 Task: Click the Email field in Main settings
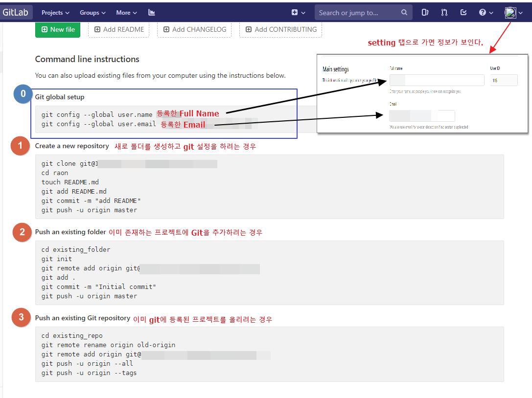[422, 115]
